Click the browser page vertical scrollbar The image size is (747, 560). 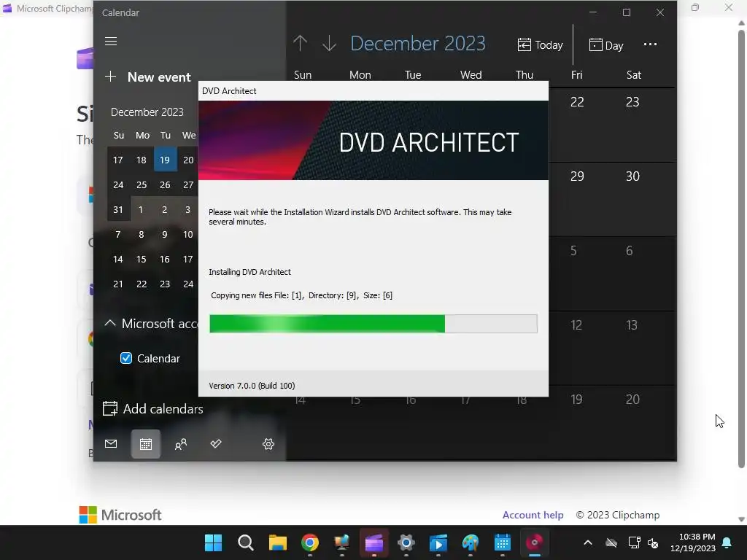(741, 248)
